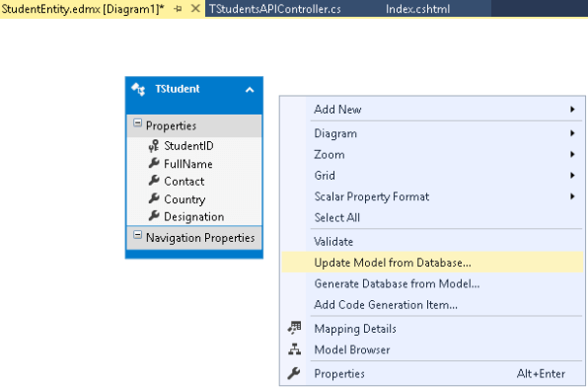Click the FullName property wrench icon
The height and width of the screenshot is (388, 588).
(x=154, y=163)
